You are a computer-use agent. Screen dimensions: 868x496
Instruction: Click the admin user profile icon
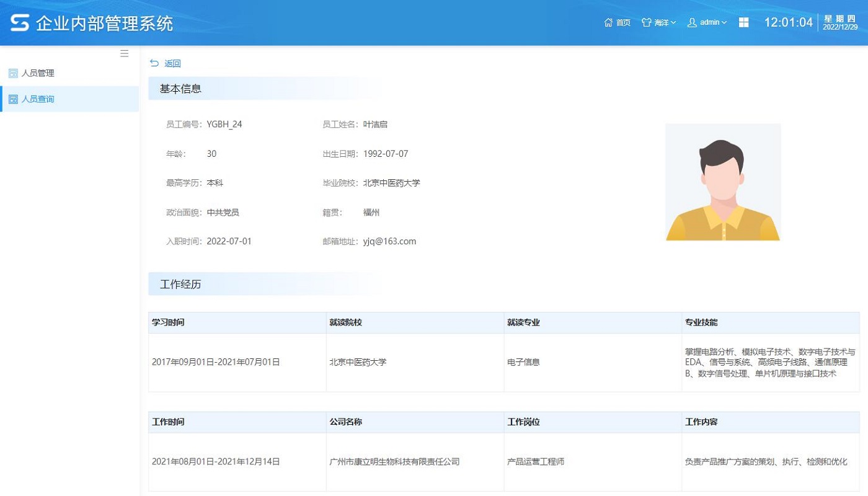click(x=691, y=22)
